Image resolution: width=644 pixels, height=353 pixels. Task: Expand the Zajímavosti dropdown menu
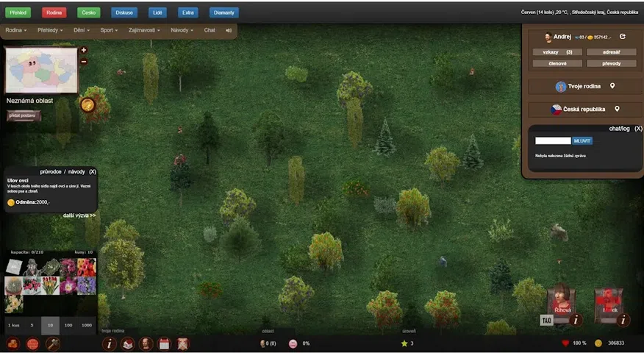pos(144,30)
